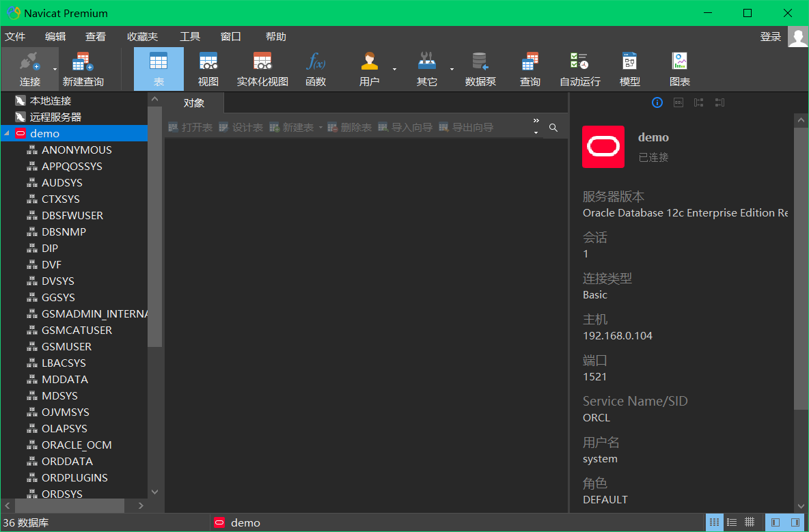Select the 视图 (View) toolbar icon
The width and height of the screenshot is (809, 532).
[208, 68]
